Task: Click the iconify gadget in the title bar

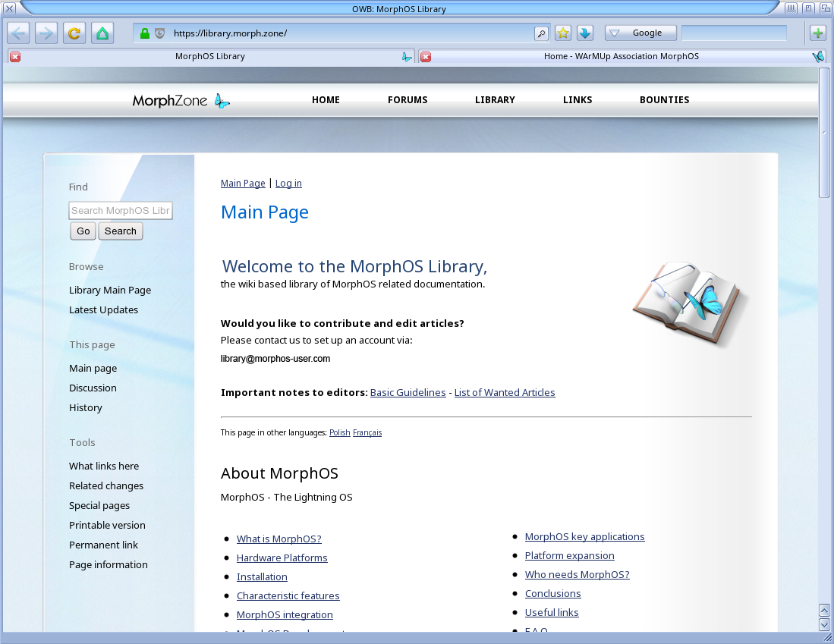Action: [x=792, y=8]
